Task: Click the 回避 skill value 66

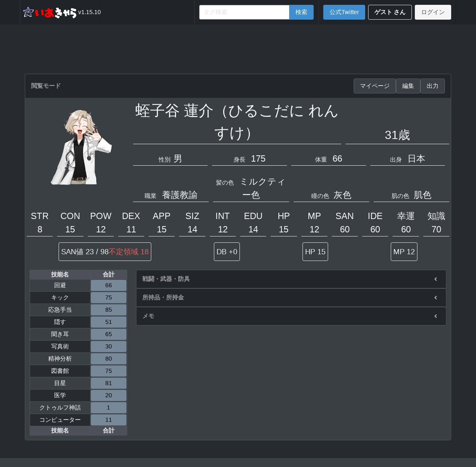Action: [x=109, y=285]
